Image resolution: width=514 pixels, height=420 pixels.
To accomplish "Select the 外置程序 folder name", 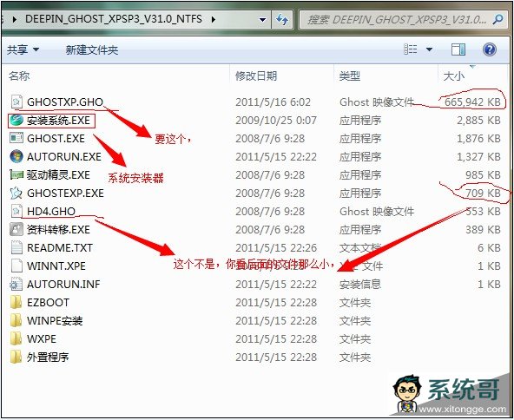I will pyautogui.click(x=48, y=357).
